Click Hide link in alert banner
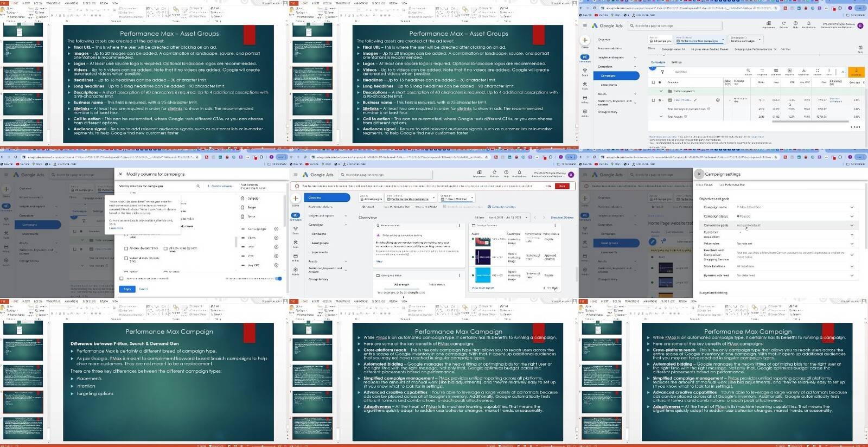 tap(548, 186)
